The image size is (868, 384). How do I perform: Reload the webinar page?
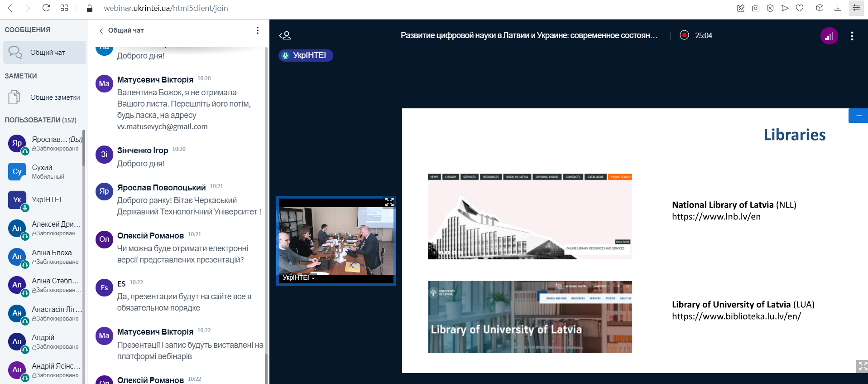[x=46, y=8]
